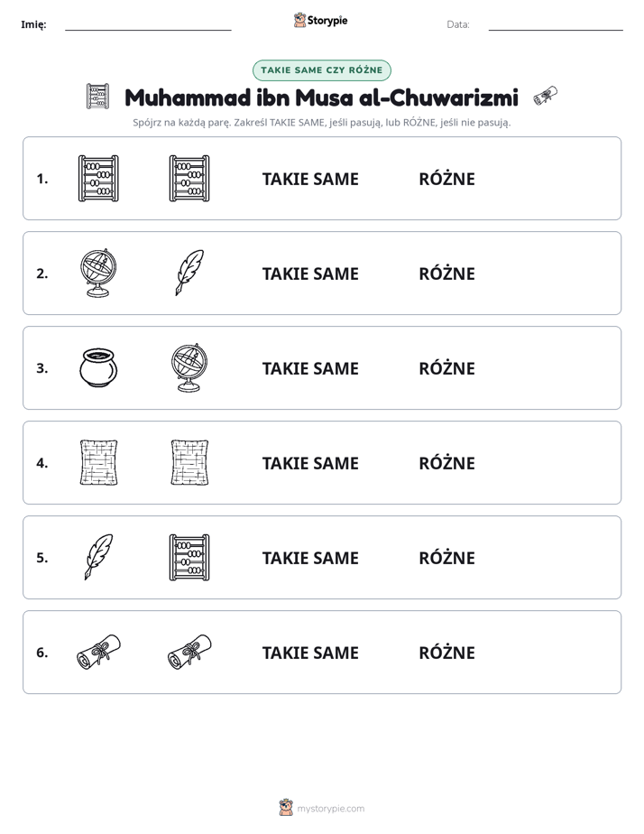Click the second abacus in row 1

189,179
